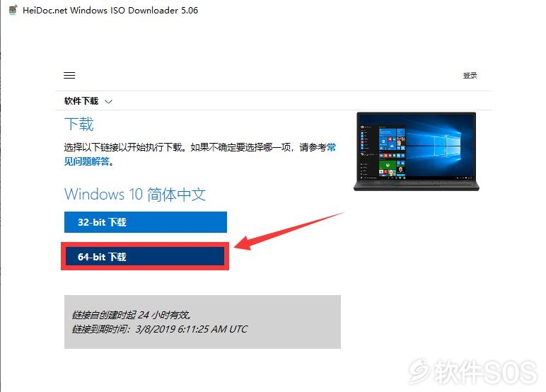Click the HeiDoc.net Windows ISO Downloader title
Image resolution: width=546 pixels, height=392 pixels.
pos(110,11)
